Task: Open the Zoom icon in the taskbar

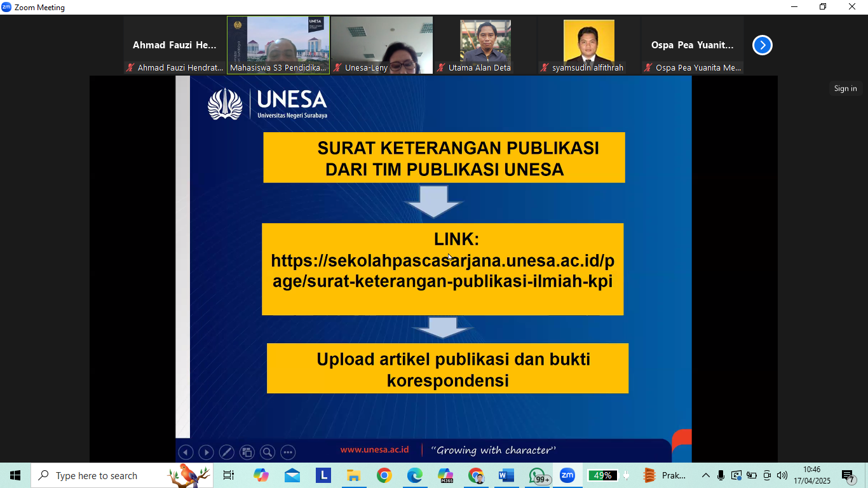Action: click(567, 475)
